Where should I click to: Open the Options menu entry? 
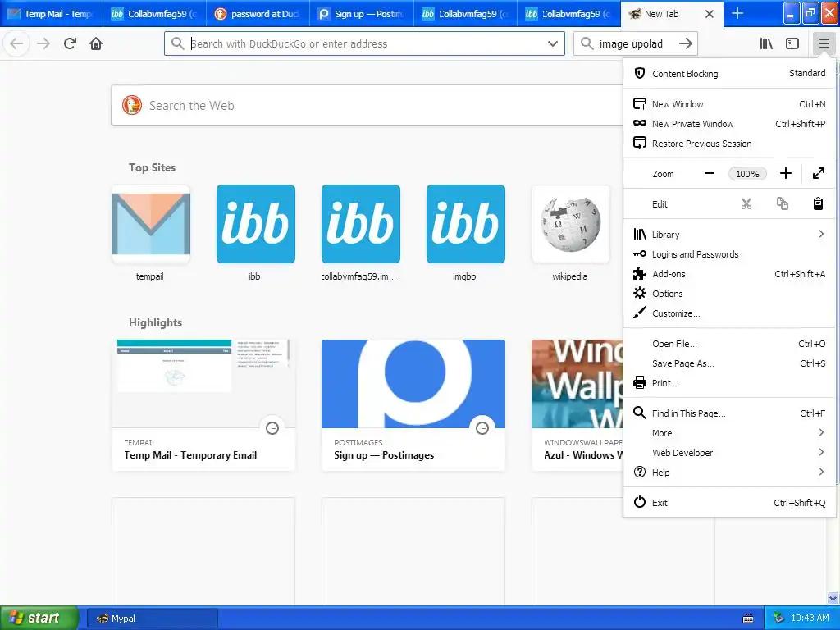729,294
